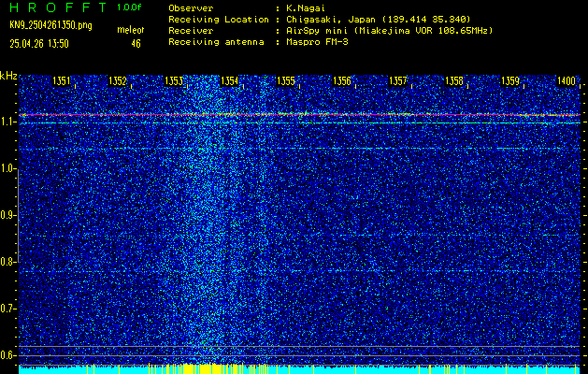This screenshot has height=374, width=588.
Task: Select observer name K.Nagai
Action: click(x=306, y=7)
